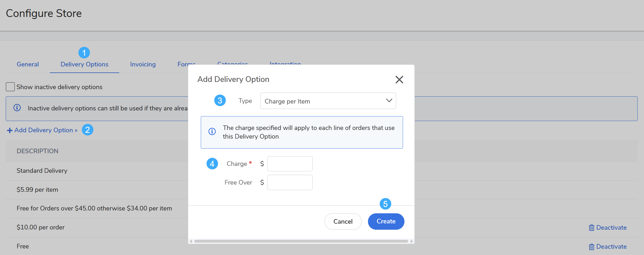The width and height of the screenshot is (644, 255).
Task: Click into the Free Over input field
Action: point(290,183)
